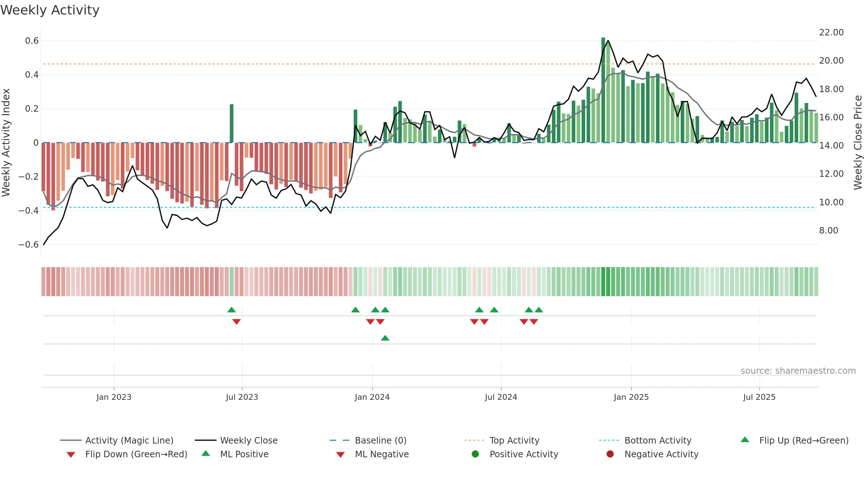Toggle Flip Up (Red→Green) legend entry

point(795,440)
